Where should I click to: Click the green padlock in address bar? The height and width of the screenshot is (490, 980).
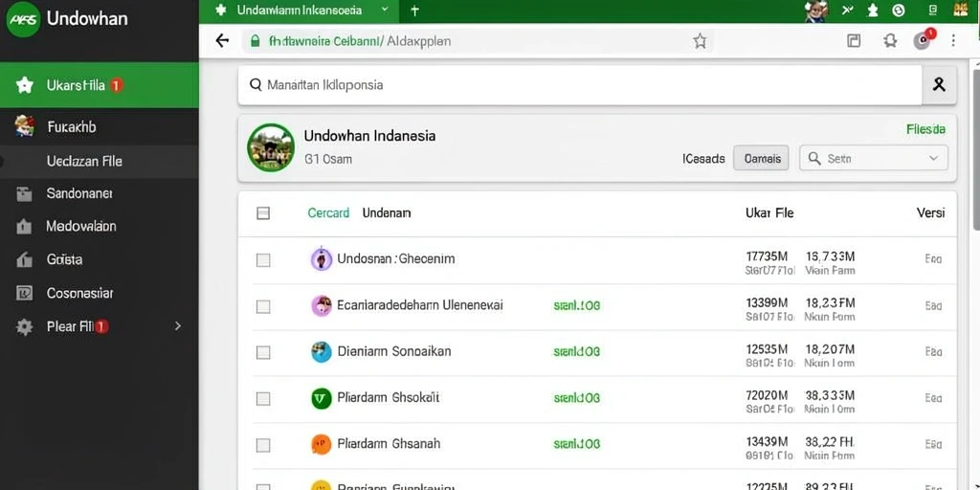255,41
